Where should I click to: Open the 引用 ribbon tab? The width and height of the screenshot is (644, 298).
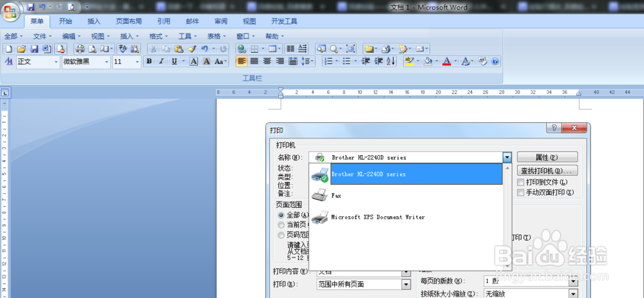click(x=164, y=22)
